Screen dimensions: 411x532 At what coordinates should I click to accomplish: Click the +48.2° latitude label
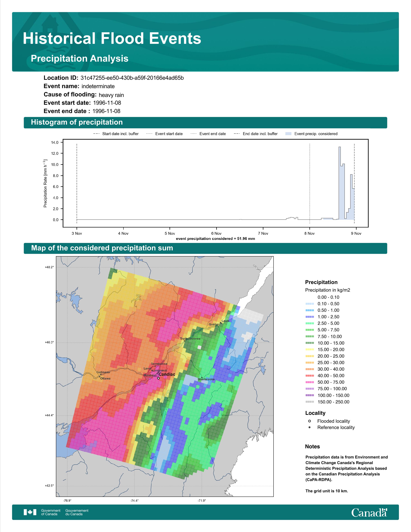pos(49,267)
